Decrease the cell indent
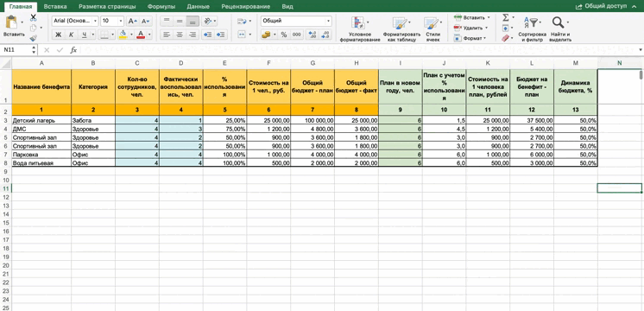The height and width of the screenshot is (311, 644). tap(208, 34)
